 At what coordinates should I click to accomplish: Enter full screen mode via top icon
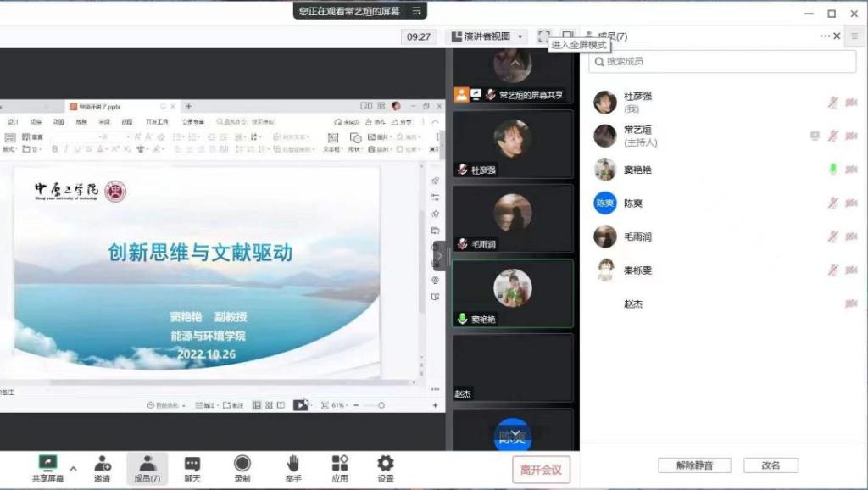(544, 36)
